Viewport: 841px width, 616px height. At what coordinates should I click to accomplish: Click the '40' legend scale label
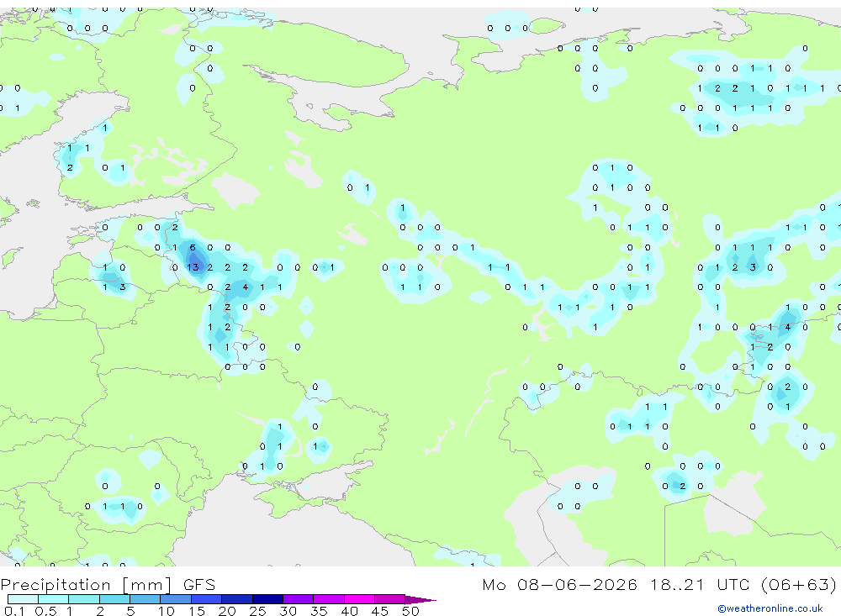click(349, 611)
